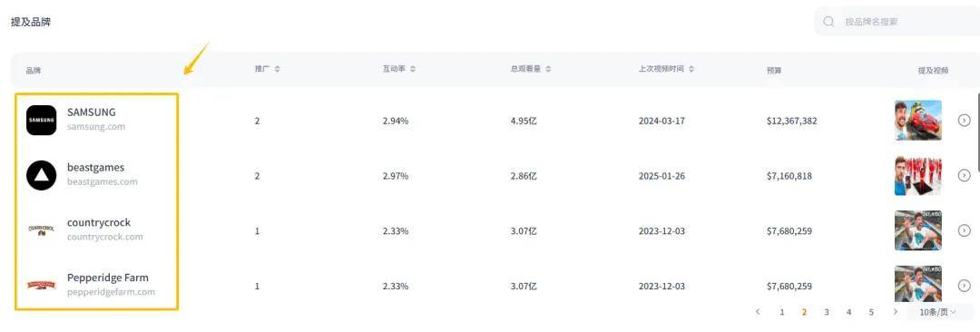This screenshot has width=980, height=332.
Task: Open the SAMSUNG mentioned video thumbnail
Action: (918, 120)
